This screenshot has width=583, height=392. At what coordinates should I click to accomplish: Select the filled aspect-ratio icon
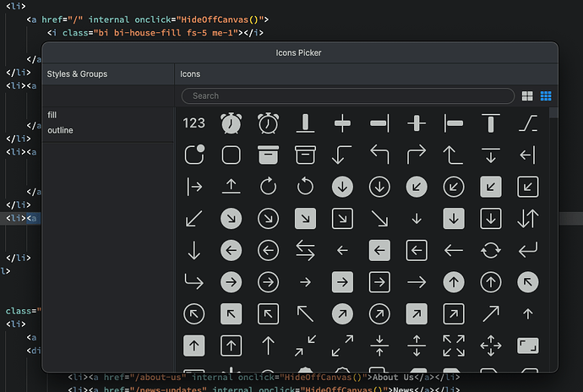(x=528, y=346)
